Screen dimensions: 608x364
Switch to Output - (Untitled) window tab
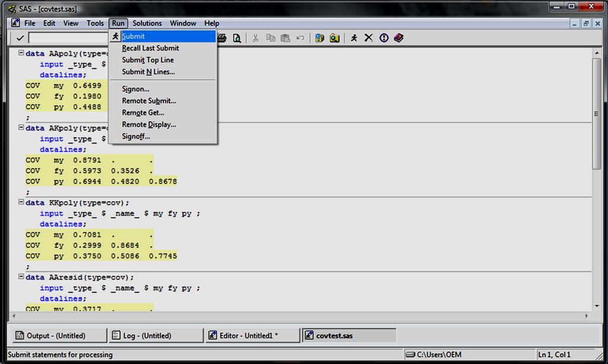point(59,335)
